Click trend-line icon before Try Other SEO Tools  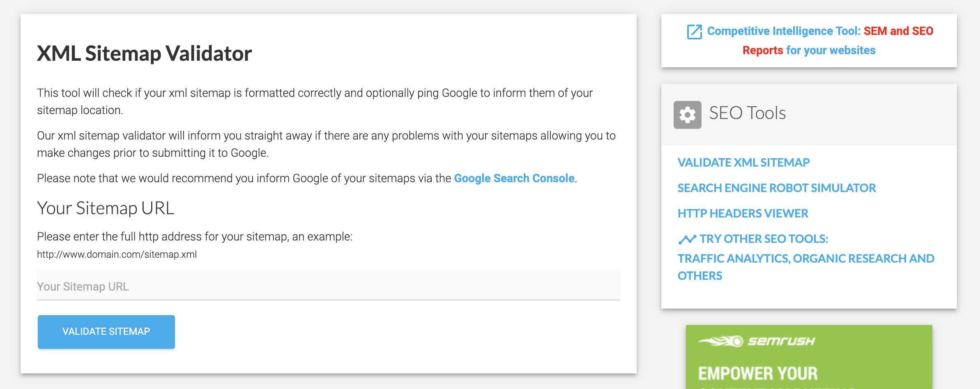point(687,239)
